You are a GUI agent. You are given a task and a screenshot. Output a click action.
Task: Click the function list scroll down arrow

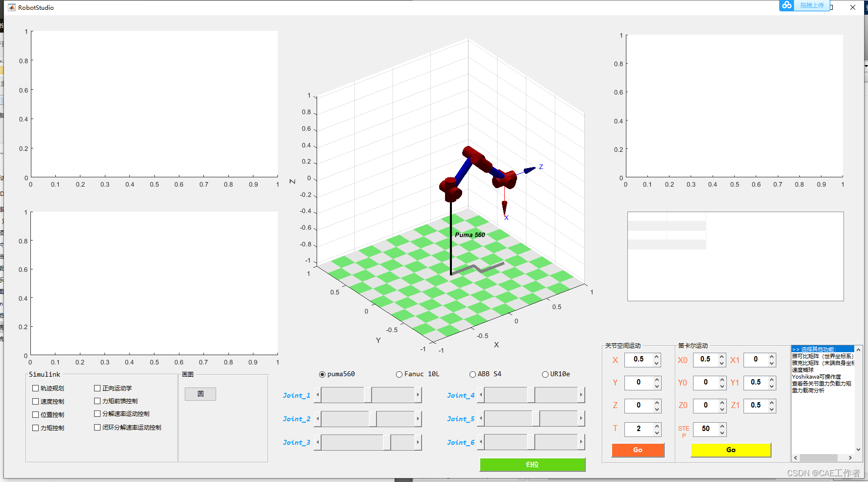click(858, 450)
